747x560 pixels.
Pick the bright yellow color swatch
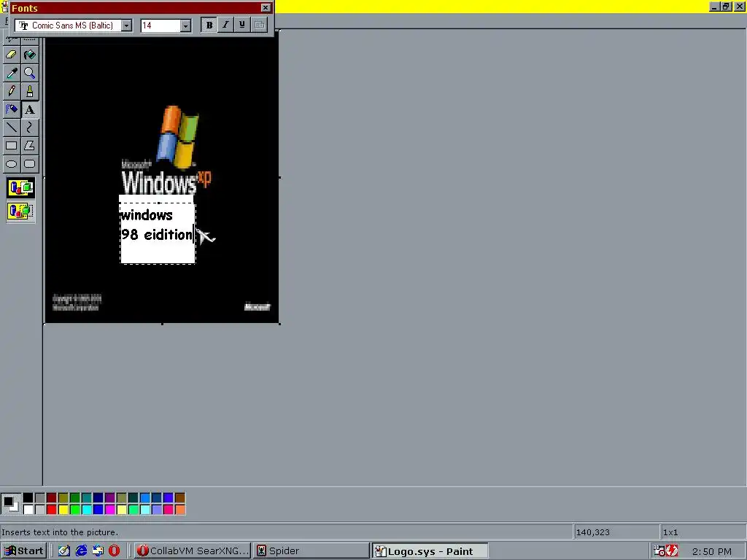[x=63, y=510]
